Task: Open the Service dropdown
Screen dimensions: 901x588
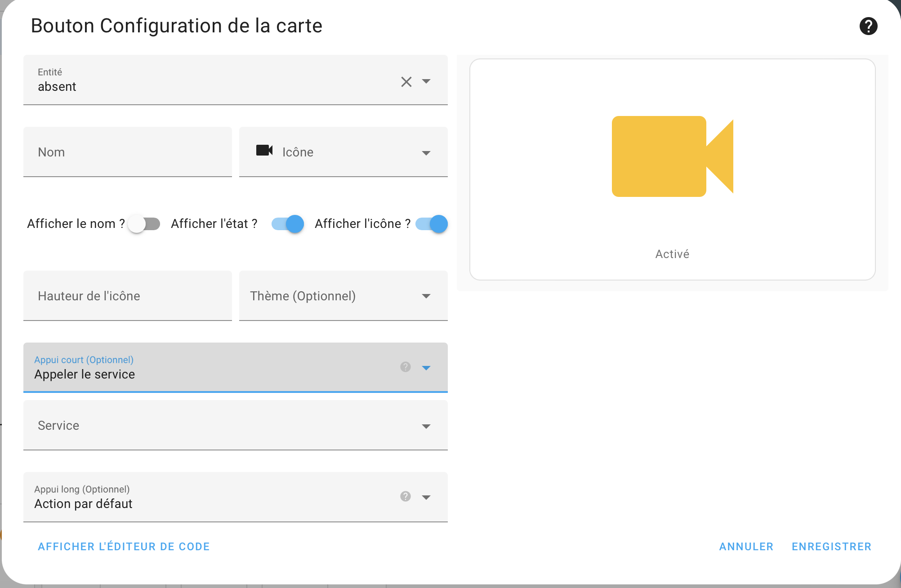Action: pyautogui.click(x=426, y=426)
